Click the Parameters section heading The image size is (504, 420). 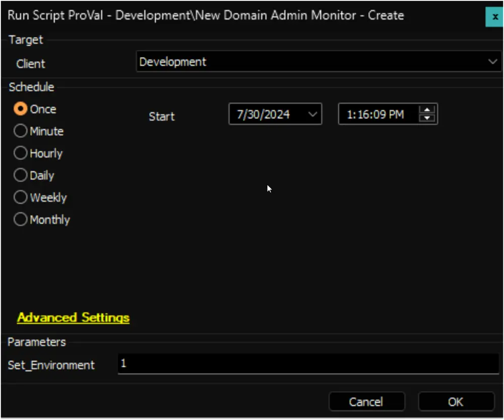click(37, 342)
